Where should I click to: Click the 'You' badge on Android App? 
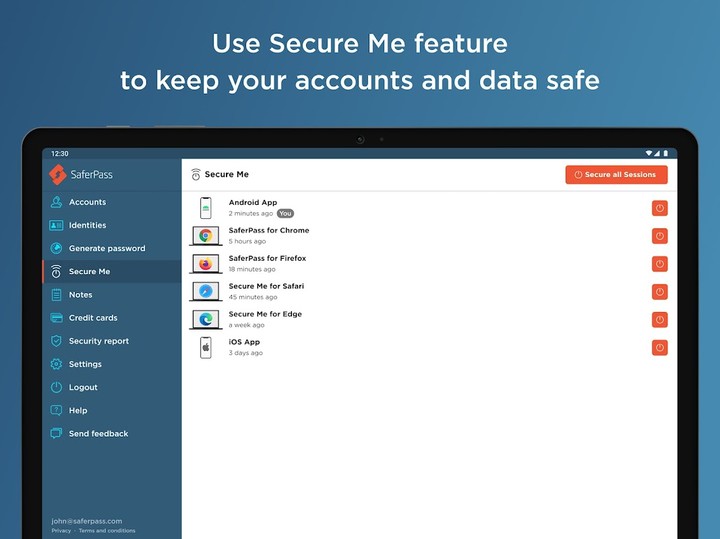click(285, 213)
